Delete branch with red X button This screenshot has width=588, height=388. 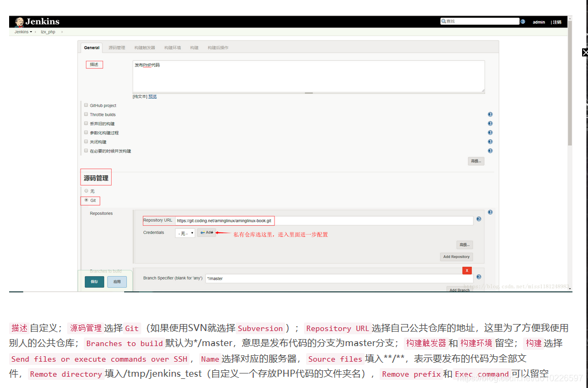pos(467,270)
